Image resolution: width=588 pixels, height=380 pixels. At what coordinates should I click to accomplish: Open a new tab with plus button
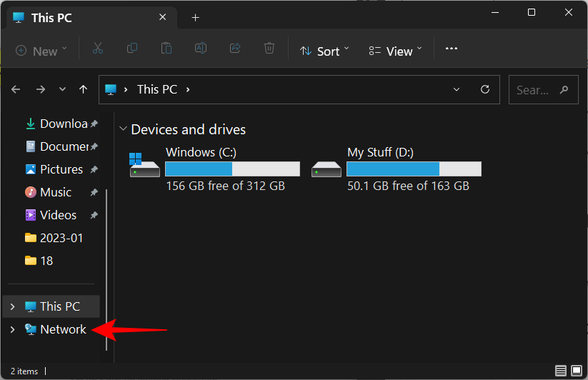tap(195, 17)
